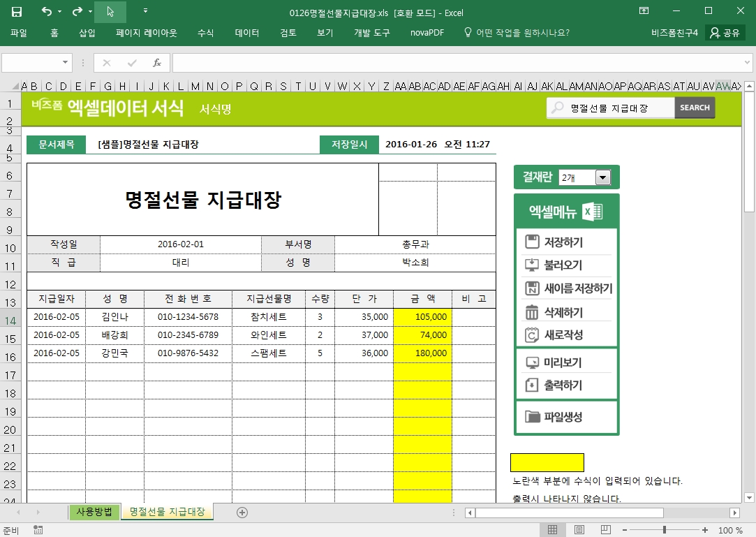Click the zoom slider handle
Image resolution: width=756 pixels, height=537 pixels.
[x=664, y=530]
